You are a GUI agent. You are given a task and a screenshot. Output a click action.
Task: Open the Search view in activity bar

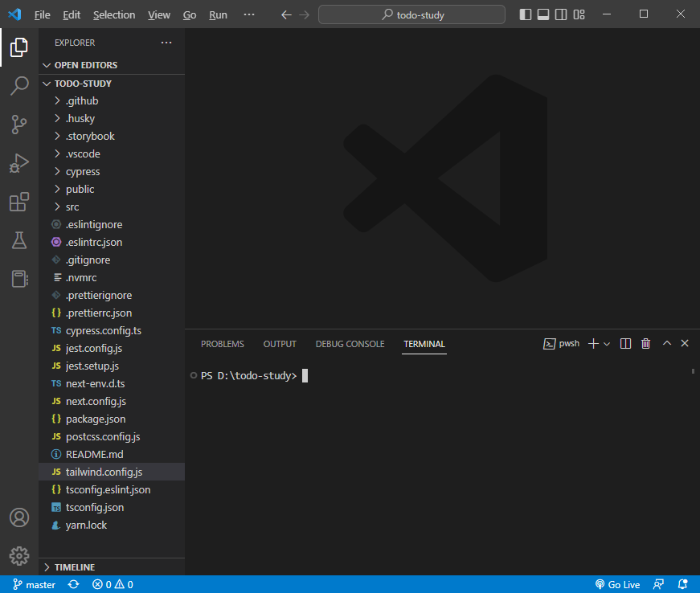[18, 86]
